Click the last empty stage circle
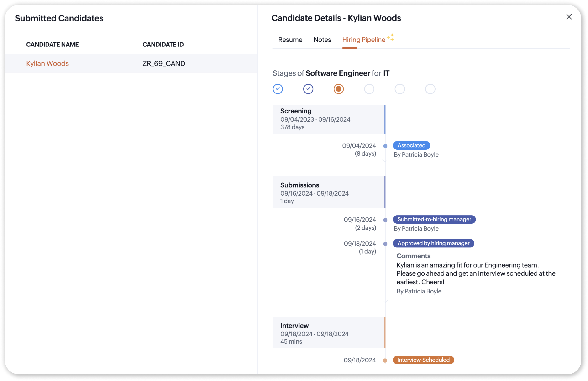 click(x=430, y=89)
